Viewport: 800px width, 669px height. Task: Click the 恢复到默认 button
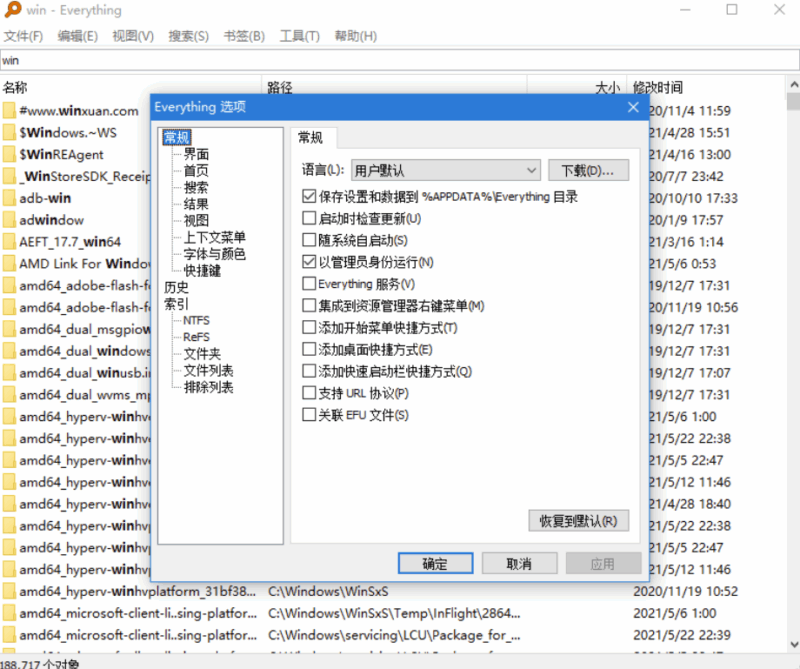click(x=578, y=520)
